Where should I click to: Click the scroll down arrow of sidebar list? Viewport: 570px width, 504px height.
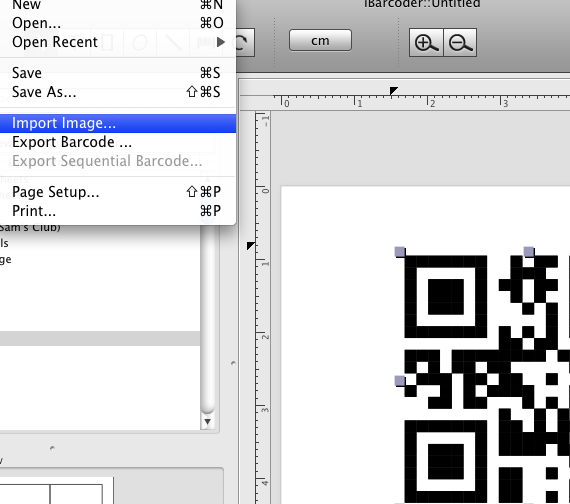[208, 422]
